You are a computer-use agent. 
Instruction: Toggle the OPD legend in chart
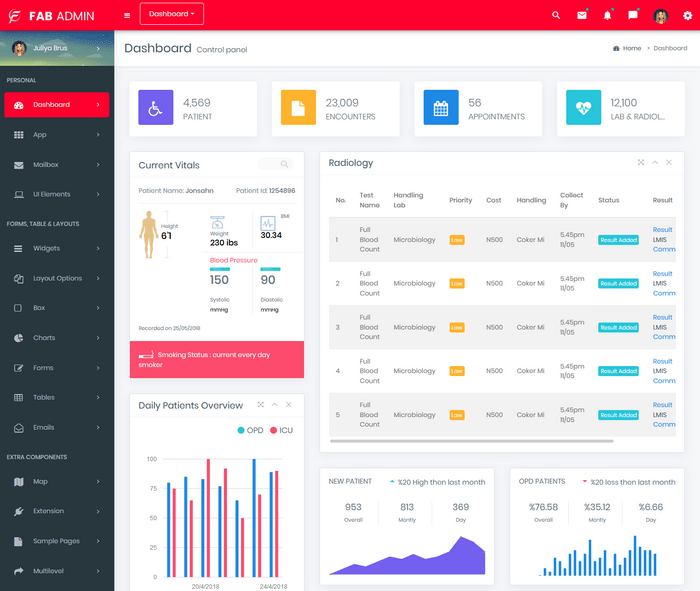point(250,430)
